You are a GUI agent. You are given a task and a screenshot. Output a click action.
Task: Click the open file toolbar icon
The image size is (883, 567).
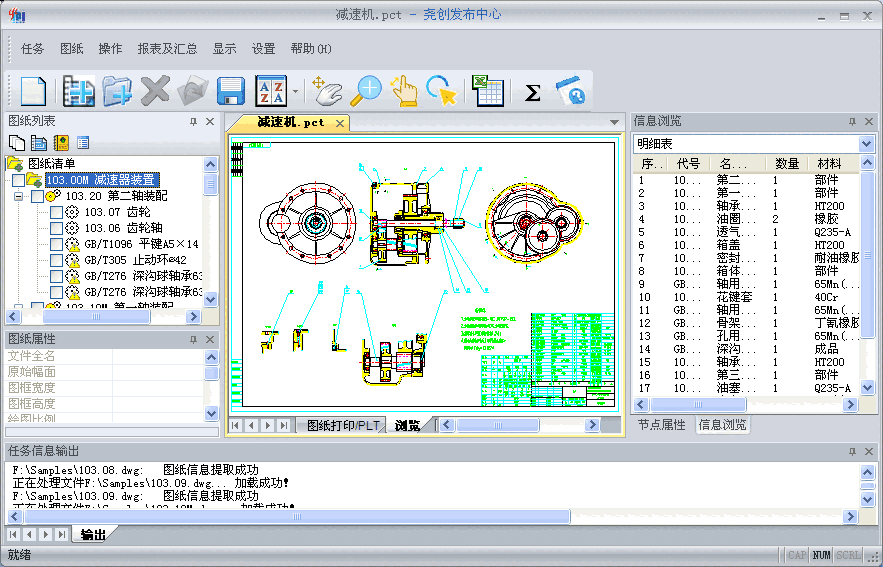pyautogui.click(x=193, y=91)
